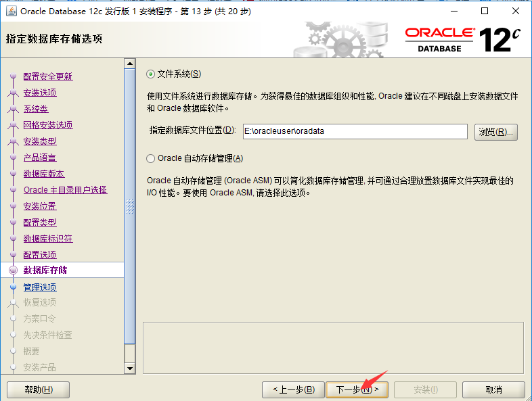
Task: Select the Oracle 自动存储管理(A) radio option
Action: click(151, 159)
